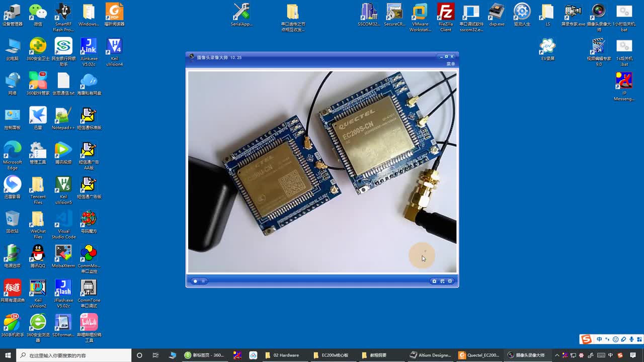Open the 腾讯视频 desktop icon
The height and width of the screenshot is (362, 644).
click(63, 153)
